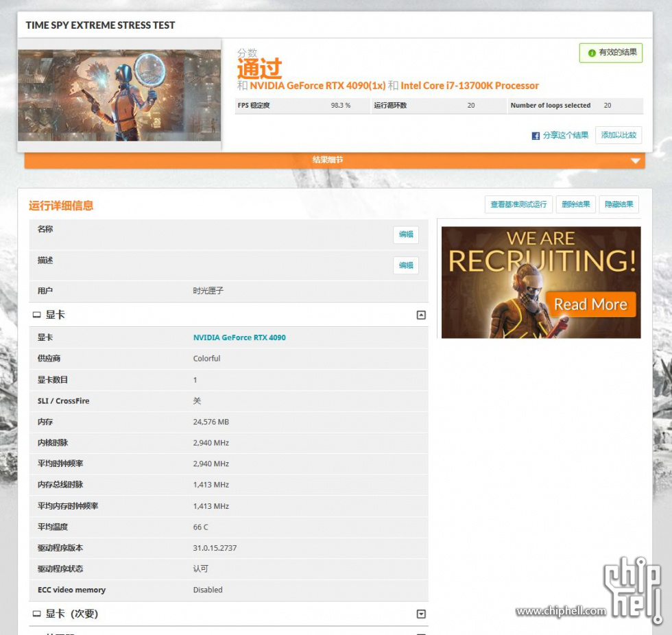Click the ECC video memory row label
672x635 pixels.
point(71,590)
